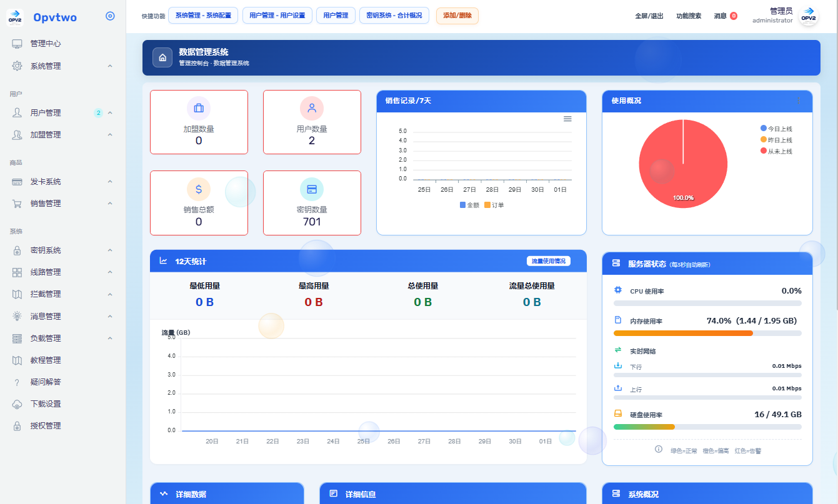The height and width of the screenshot is (504, 838).
Task: Click the briefcase icon on 加盟数量 card
Action: (199, 108)
